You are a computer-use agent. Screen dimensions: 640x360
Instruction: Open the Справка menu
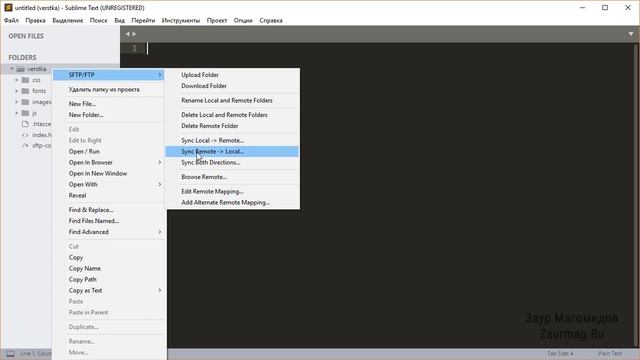pos(271,20)
